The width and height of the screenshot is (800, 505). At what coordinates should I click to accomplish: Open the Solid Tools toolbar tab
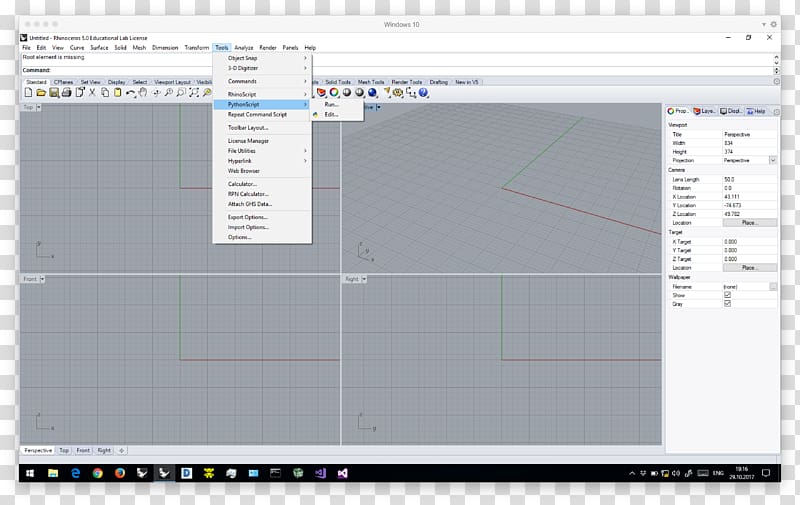coord(338,82)
